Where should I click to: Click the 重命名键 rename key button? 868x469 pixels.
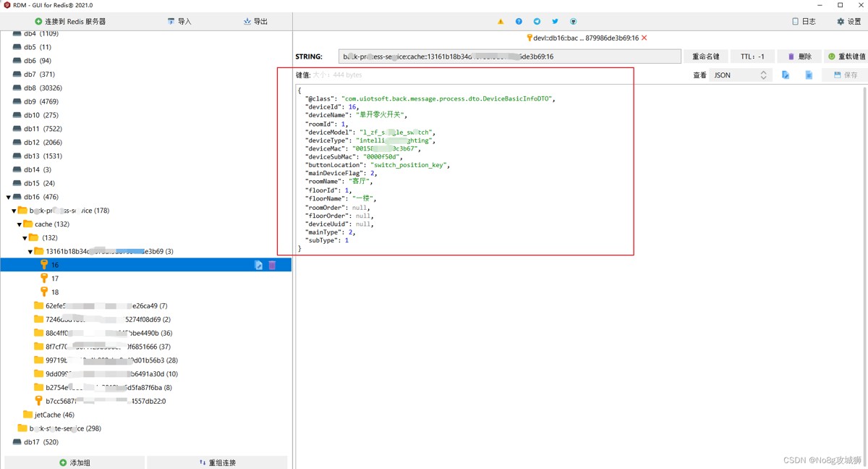coord(706,56)
